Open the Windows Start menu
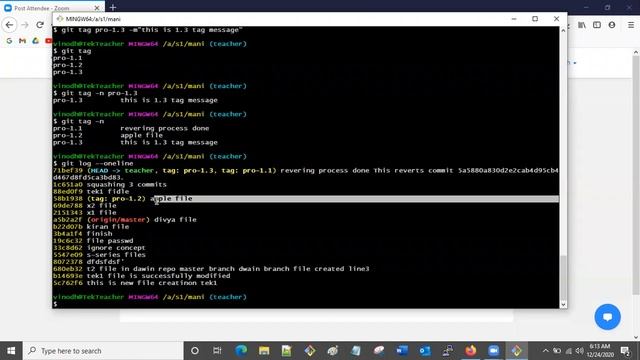The height and width of the screenshot is (360, 640). pyautogui.click(x=11, y=351)
